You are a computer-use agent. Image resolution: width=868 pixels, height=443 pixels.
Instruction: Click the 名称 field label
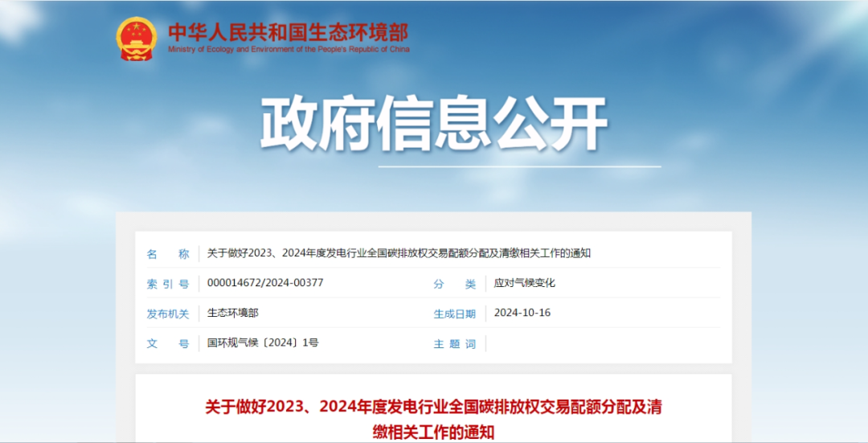click(x=168, y=254)
